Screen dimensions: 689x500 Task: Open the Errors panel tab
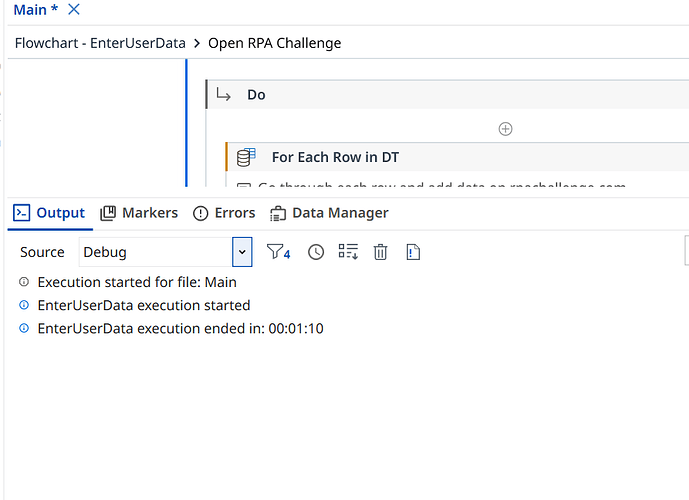[224, 213]
